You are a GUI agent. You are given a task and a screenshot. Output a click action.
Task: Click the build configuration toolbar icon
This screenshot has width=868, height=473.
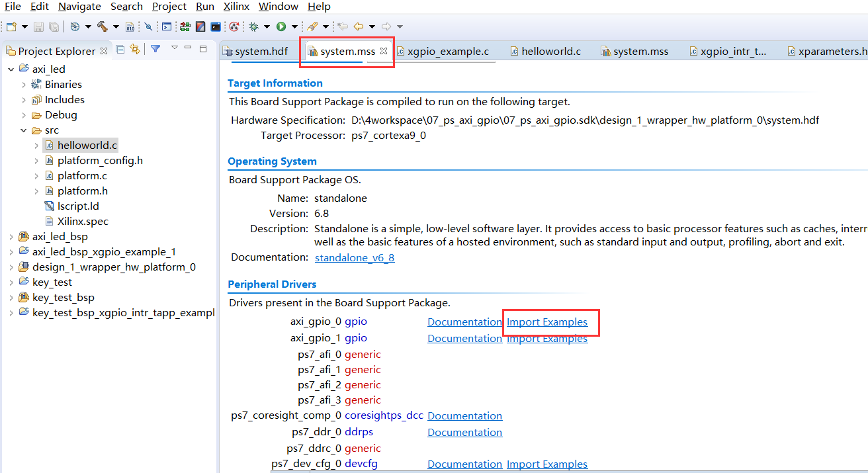(x=75, y=27)
